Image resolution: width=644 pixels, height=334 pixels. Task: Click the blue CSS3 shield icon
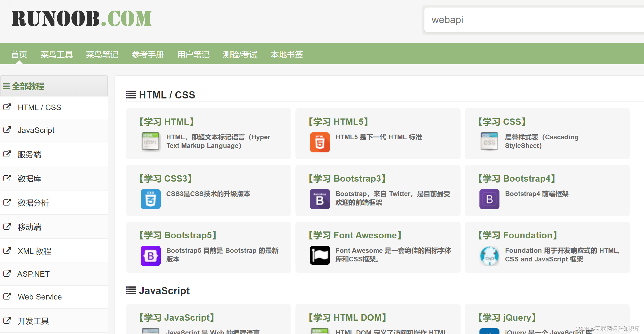(x=150, y=199)
